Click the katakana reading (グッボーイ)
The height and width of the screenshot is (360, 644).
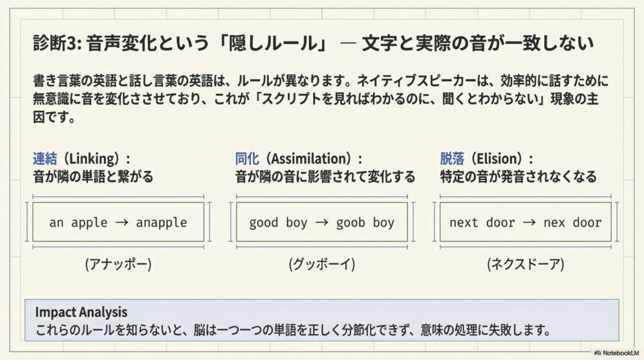click(322, 265)
